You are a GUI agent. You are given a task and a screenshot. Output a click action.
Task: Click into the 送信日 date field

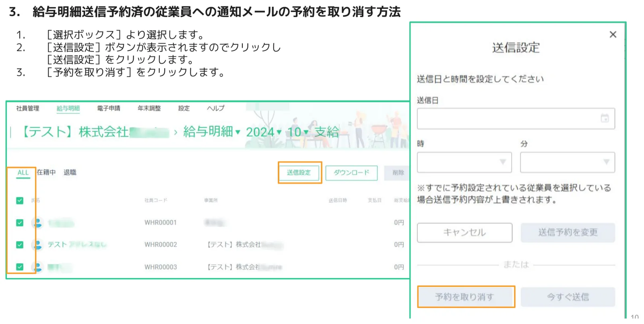(516, 118)
